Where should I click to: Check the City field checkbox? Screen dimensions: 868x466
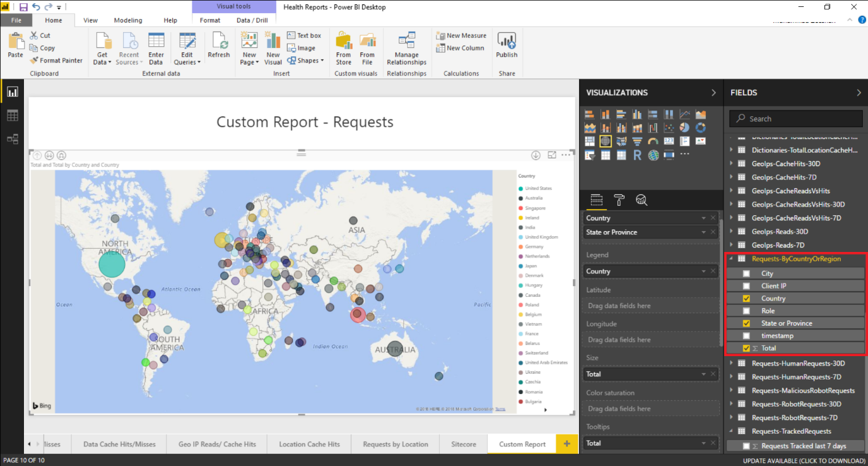tap(746, 273)
